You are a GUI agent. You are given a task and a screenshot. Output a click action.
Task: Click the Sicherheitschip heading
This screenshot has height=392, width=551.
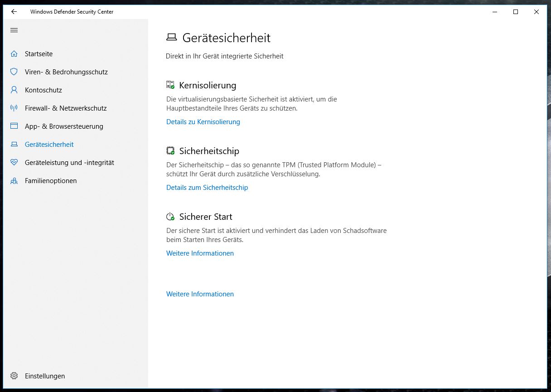pyautogui.click(x=209, y=151)
